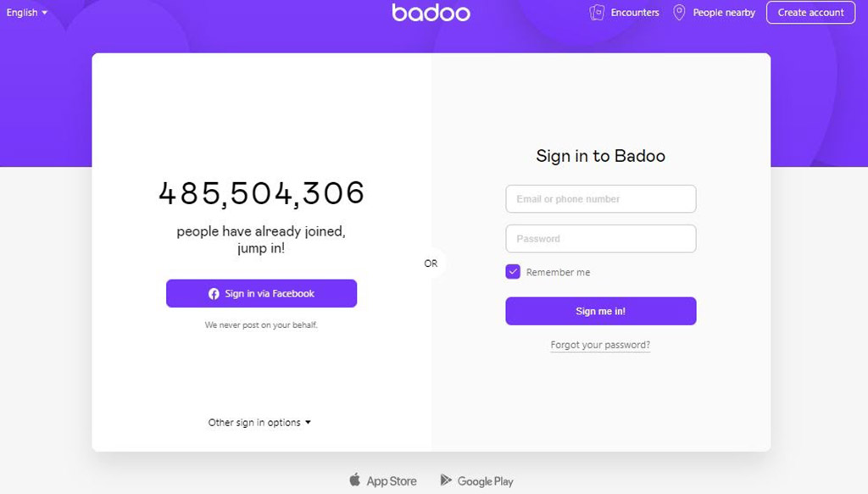Click the Sign me in! button
Screen dimensions: 868x494
point(601,311)
